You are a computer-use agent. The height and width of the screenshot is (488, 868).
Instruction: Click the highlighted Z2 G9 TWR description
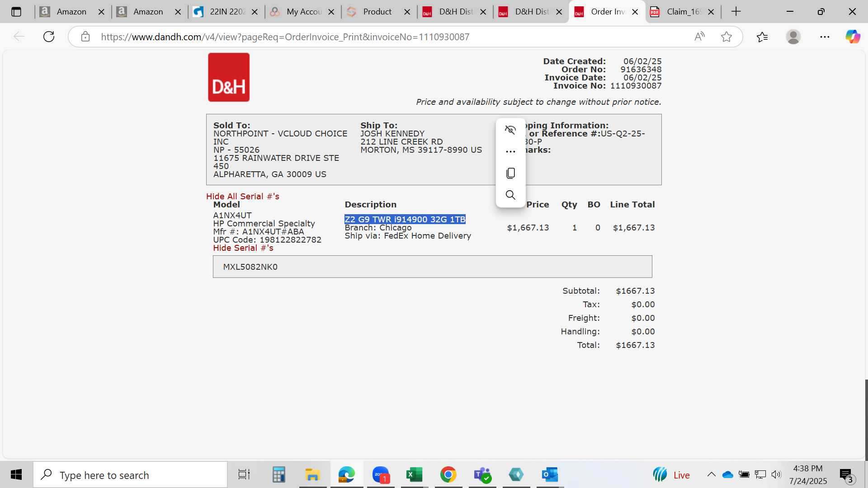pyautogui.click(x=405, y=219)
